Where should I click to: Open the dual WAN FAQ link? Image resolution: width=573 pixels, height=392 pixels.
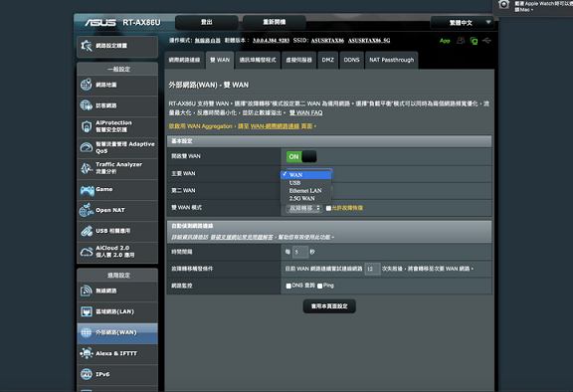tap(305, 112)
